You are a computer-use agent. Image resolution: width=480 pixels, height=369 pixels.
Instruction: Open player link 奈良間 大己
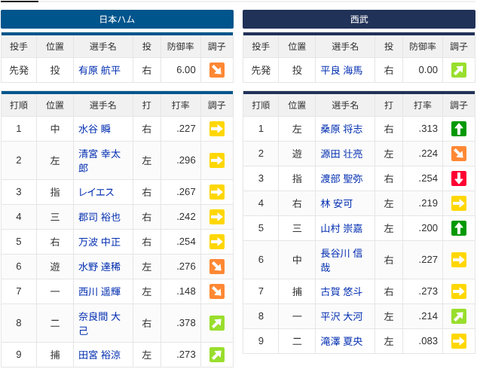point(99,323)
